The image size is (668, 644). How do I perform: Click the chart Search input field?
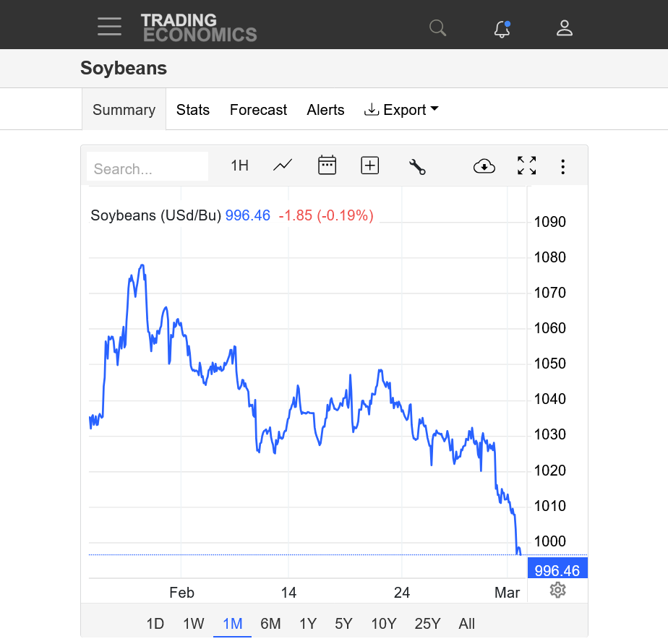coord(147,168)
